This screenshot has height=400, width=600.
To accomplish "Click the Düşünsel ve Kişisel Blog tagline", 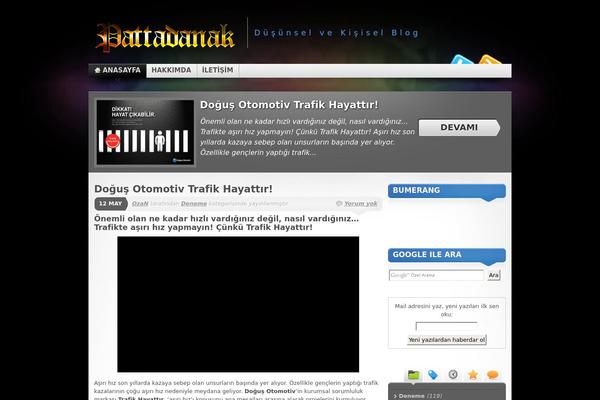I will point(337,33).
